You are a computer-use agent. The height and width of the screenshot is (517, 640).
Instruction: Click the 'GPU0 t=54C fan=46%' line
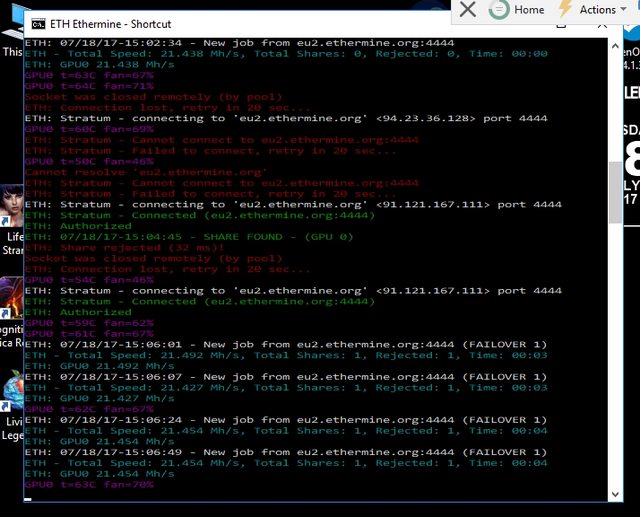pyautogui.click(x=89, y=280)
